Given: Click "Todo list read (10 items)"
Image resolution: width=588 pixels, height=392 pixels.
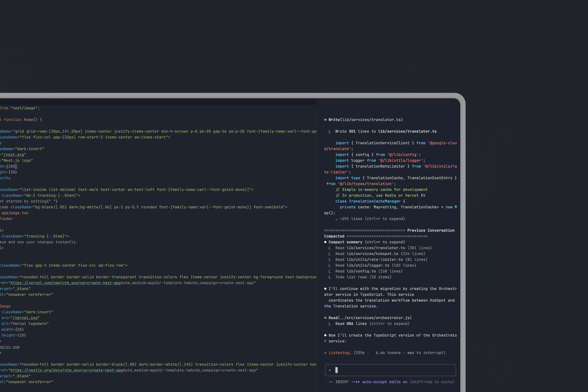Looking at the screenshot, I should coord(363,277).
